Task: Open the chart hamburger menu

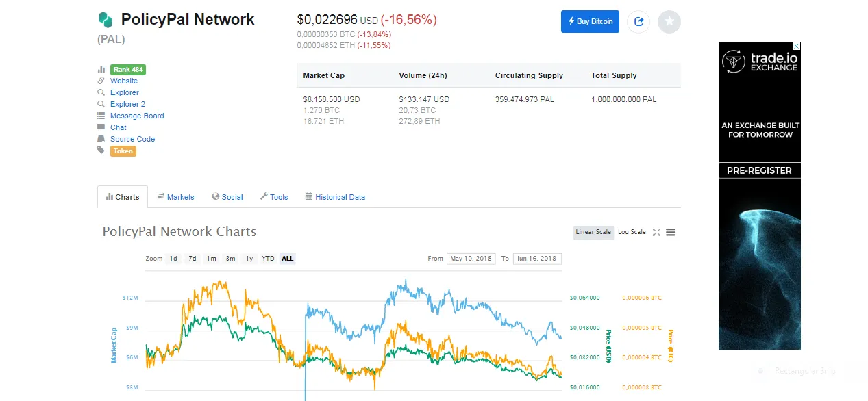Action: (x=671, y=232)
